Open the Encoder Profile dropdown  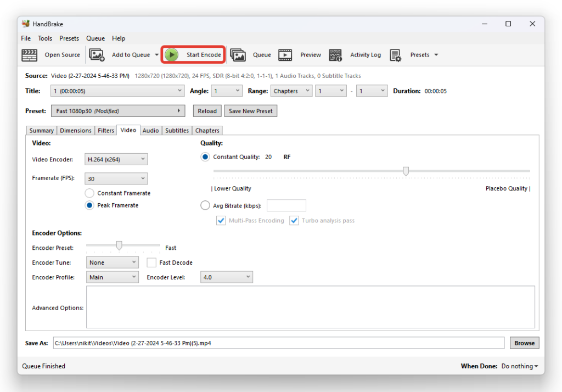pos(112,277)
